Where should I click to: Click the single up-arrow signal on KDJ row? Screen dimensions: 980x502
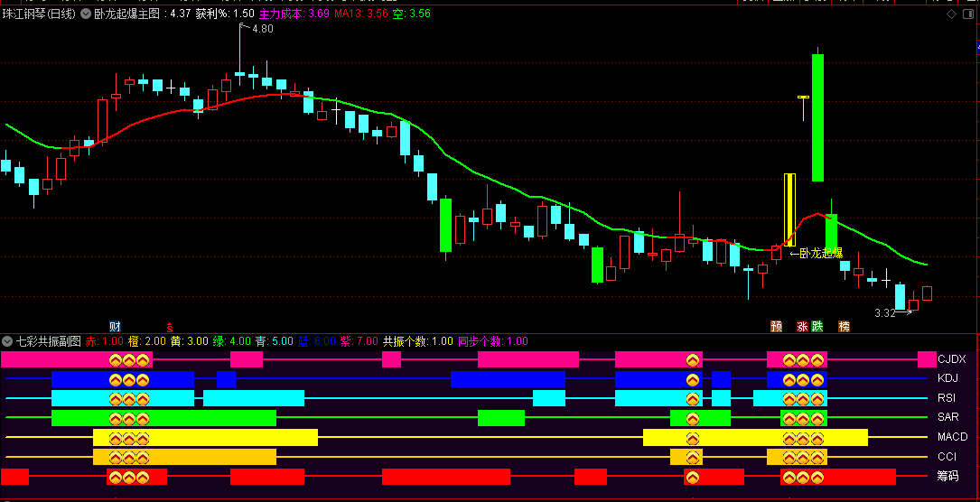(692, 379)
